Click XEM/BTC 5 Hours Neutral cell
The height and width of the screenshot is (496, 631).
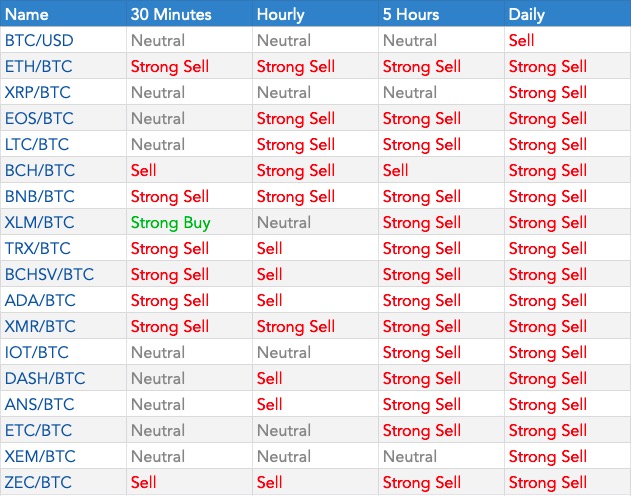click(410, 456)
